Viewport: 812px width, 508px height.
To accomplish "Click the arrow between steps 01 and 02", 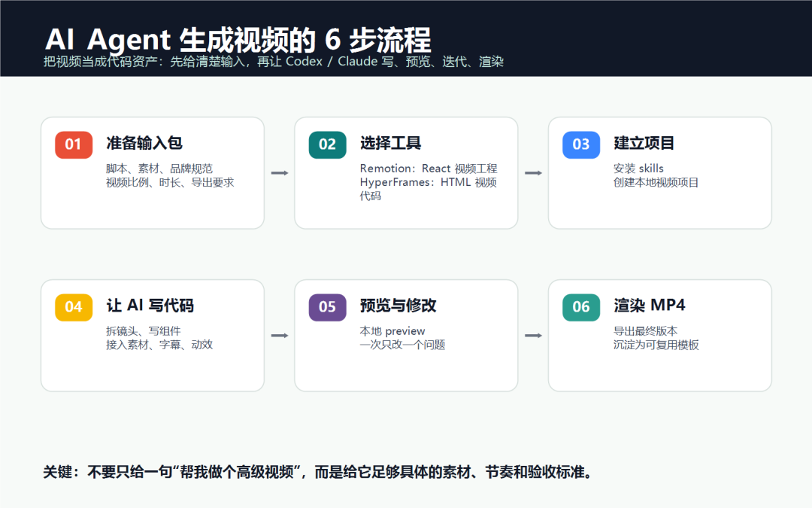I will pos(280,173).
